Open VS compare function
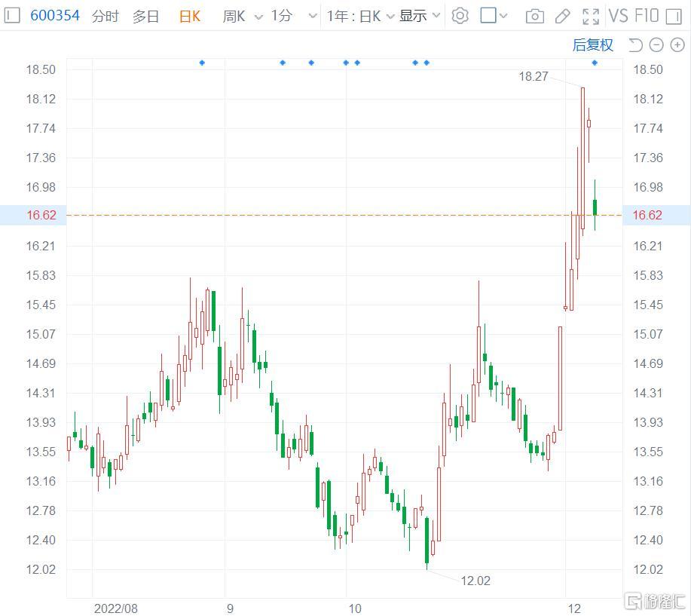The height and width of the screenshot is (616, 691). pyautogui.click(x=619, y=16)
